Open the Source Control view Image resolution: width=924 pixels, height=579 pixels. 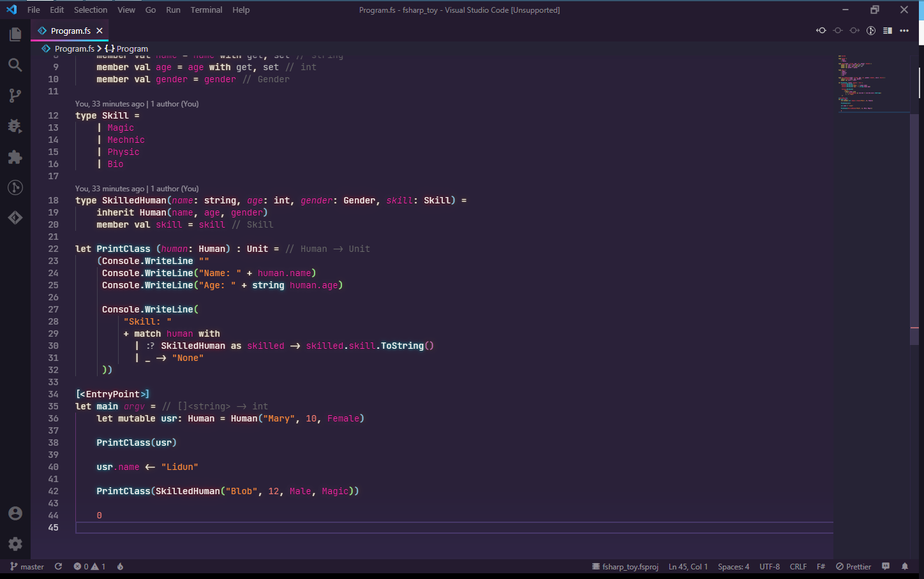coord(15,96)
